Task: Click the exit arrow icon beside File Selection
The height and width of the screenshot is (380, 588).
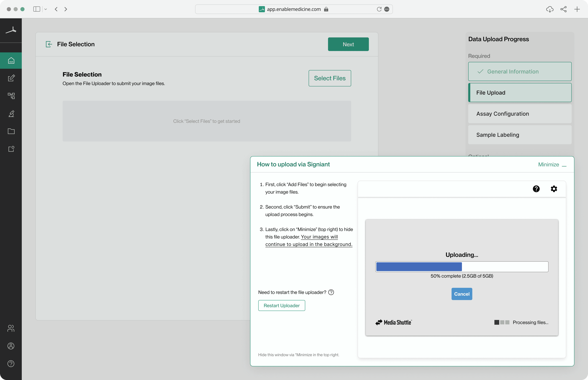Action: click(x=49, y=44)
